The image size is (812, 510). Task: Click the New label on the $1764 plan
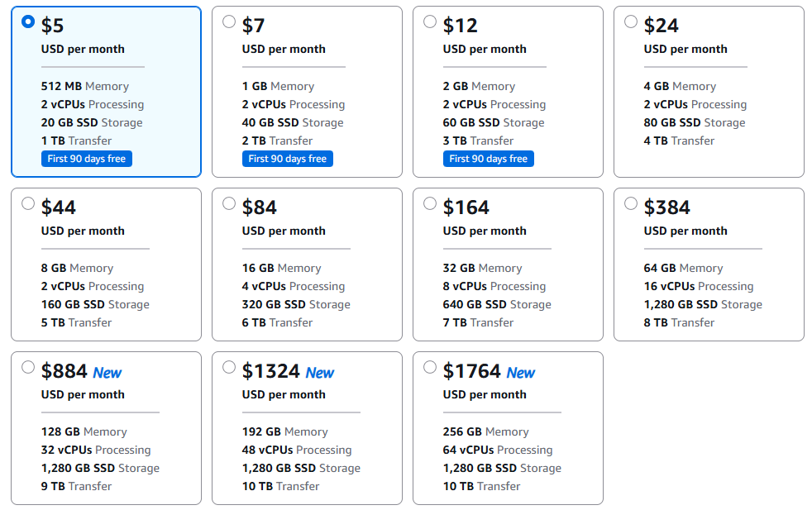(520, 373)
